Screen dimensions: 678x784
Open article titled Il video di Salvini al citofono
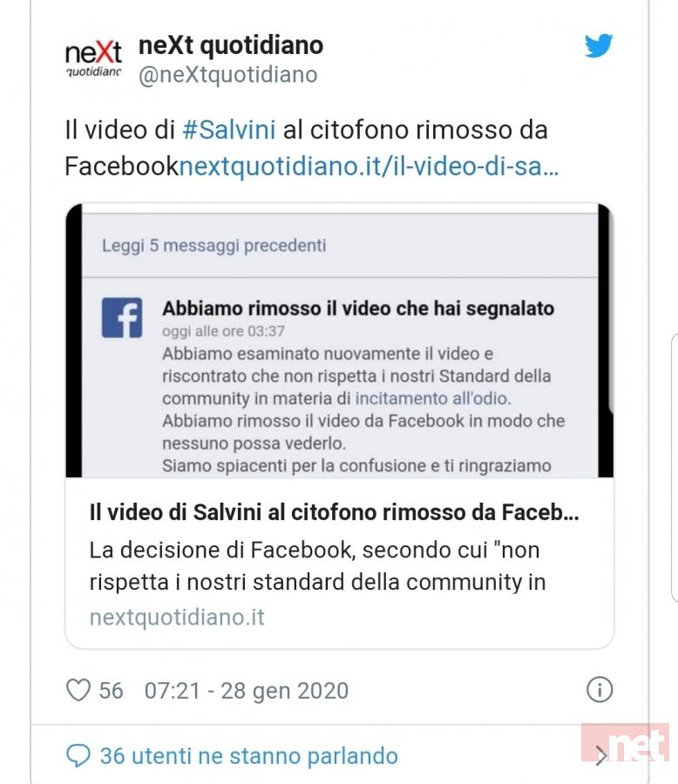coord(334,512)
